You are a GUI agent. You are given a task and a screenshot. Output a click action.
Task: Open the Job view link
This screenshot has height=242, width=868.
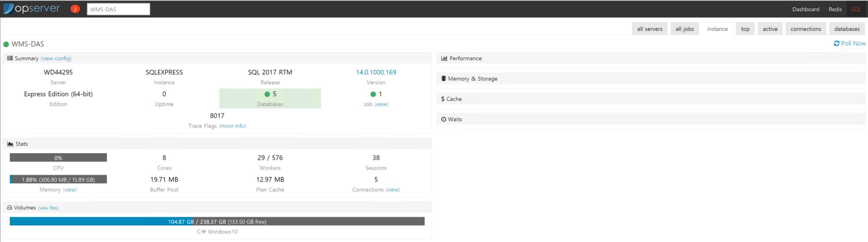point(381,104)
